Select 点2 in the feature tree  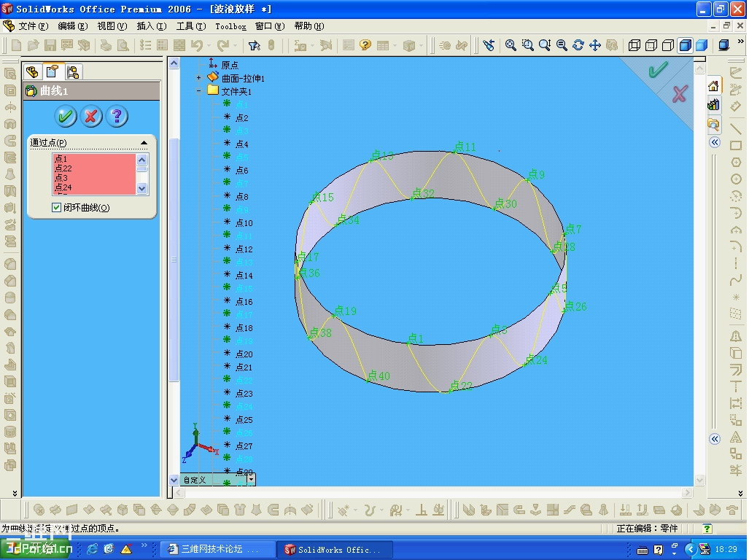241,117
